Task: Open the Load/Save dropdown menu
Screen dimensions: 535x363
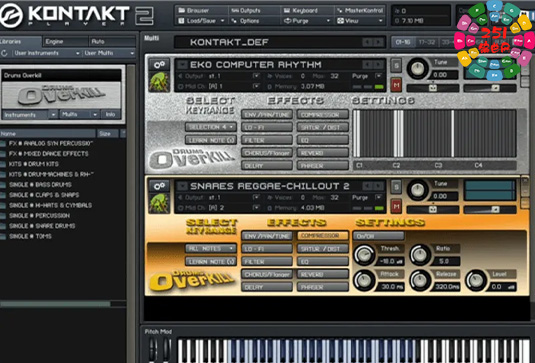Action: click(201, 21)
